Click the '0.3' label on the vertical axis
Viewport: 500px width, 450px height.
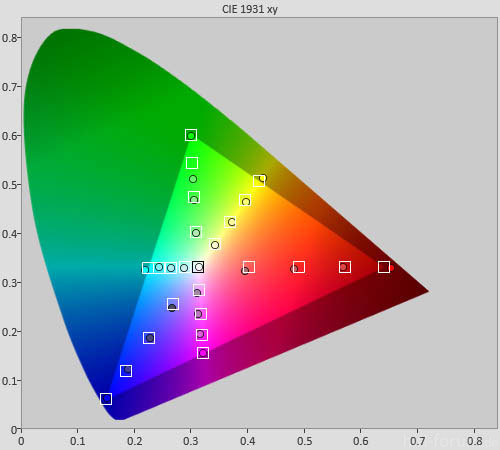click(9, 283)
